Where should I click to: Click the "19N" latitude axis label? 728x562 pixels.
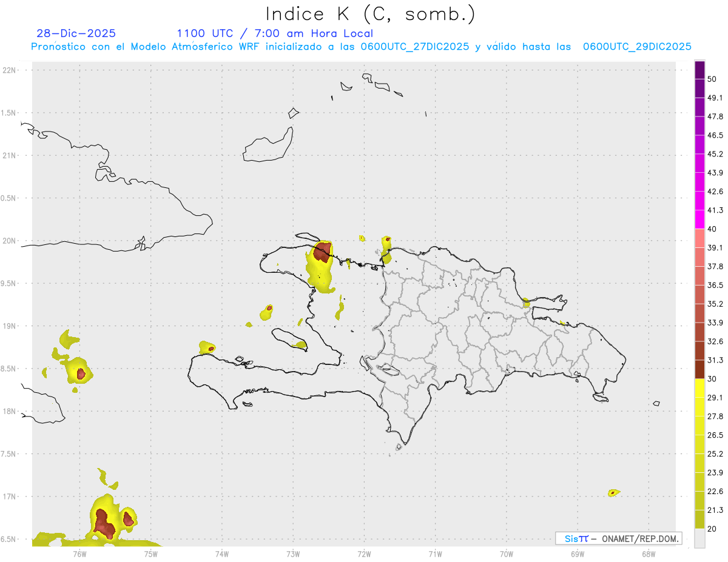[x=9, y=326]
